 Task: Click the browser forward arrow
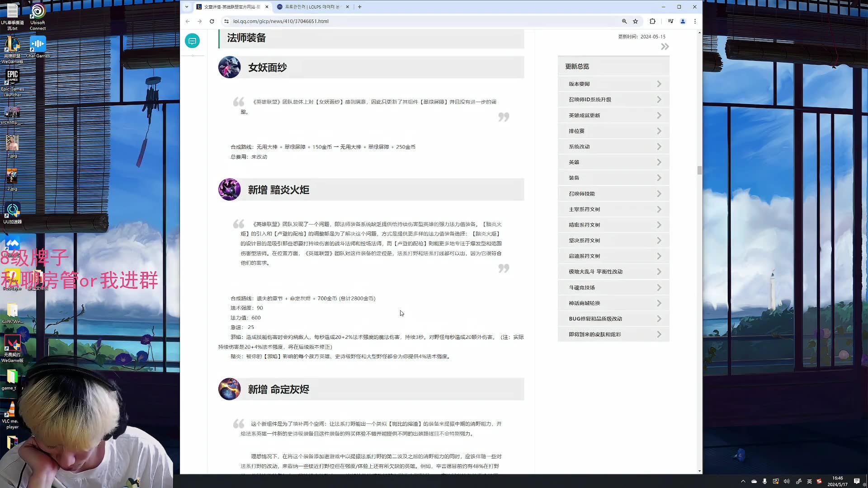pyautogui.click(x=199, y=21)
